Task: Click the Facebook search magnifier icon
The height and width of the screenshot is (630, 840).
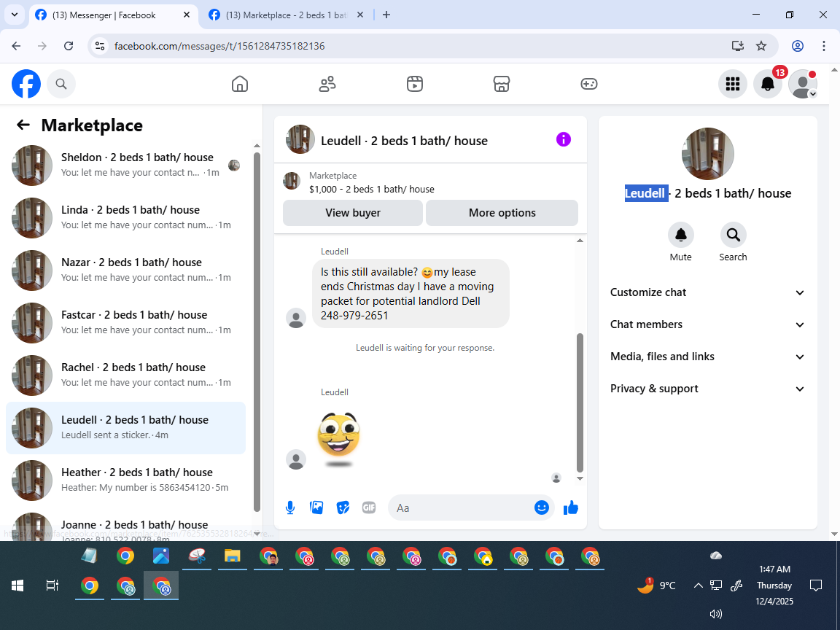Action: click(x=61, y=84)
